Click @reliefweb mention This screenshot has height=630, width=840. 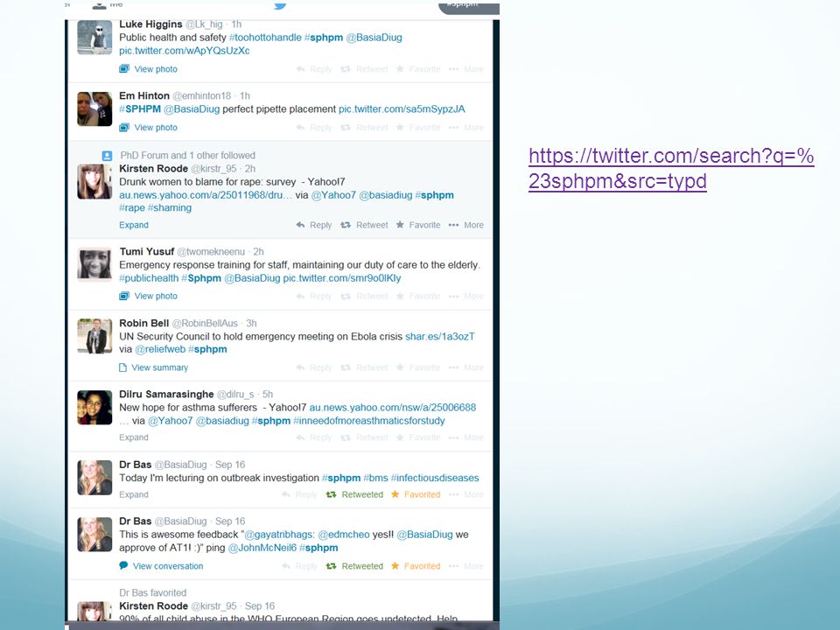click(x=160, y=349)
